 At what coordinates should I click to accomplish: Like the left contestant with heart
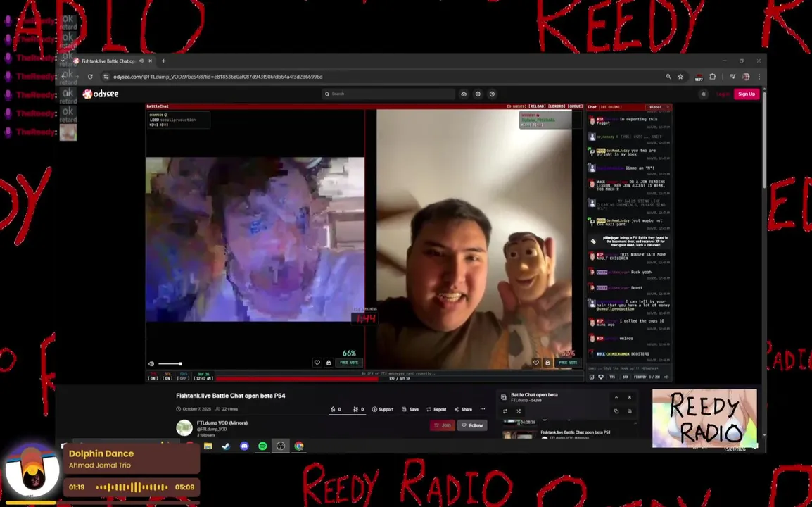coord(317,363)
